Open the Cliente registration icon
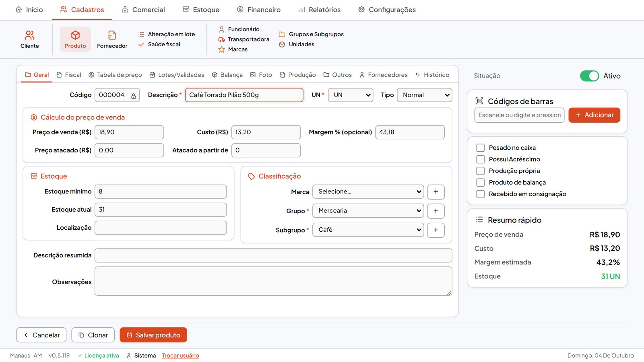The height and width of the screenshot is (362, 644). coord(30,39)
